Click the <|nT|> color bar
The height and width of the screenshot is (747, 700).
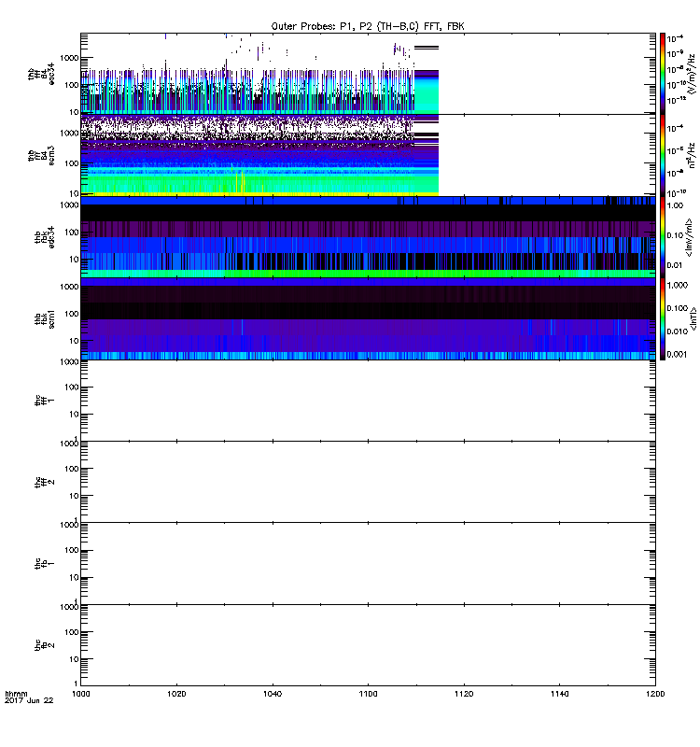663,318
